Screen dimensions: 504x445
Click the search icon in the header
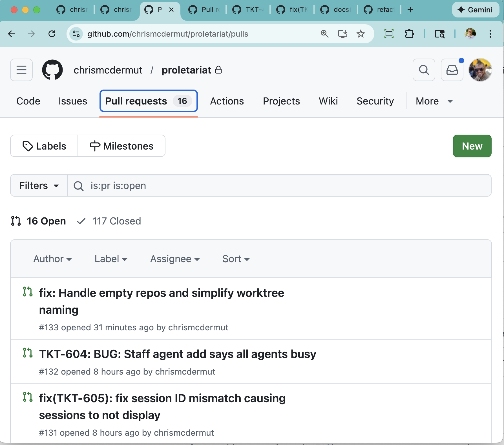[x=424, y=70]
